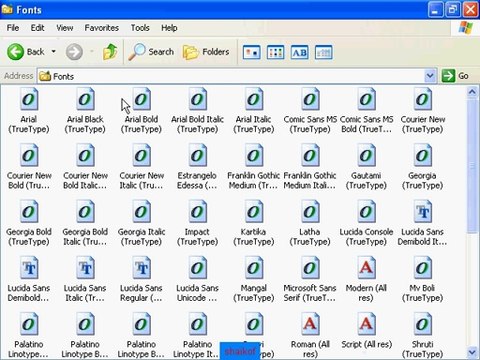Select the Lucida Sans Italic font

point(85,268)
